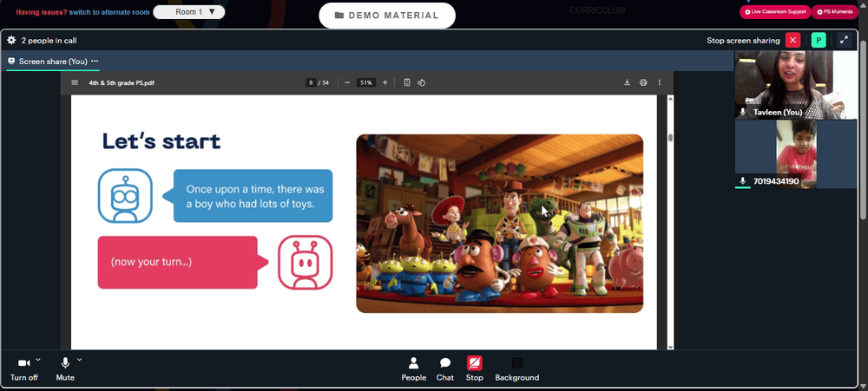
Task: Click the Live Classroom Support button
Action: (x=775, y=11)
